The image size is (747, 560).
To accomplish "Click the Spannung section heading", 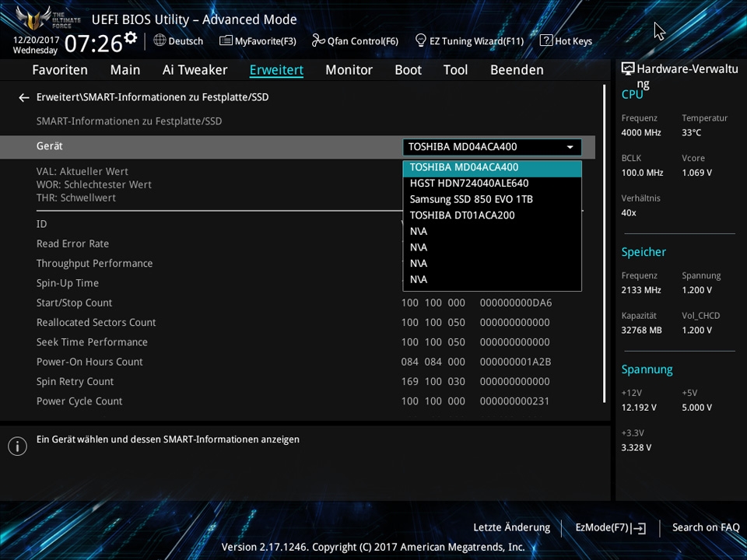I will point(647,370).
